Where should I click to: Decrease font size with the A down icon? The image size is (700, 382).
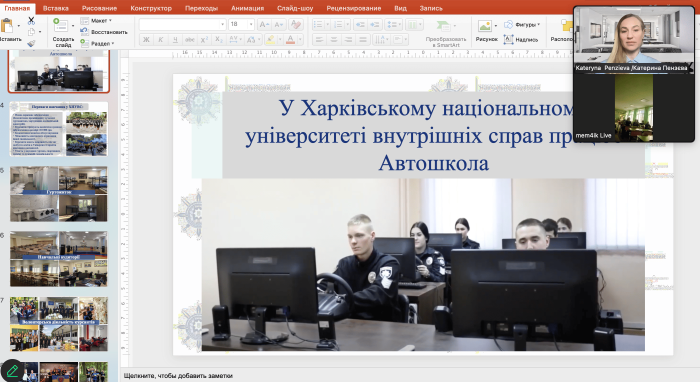click(x=279, y=25)
